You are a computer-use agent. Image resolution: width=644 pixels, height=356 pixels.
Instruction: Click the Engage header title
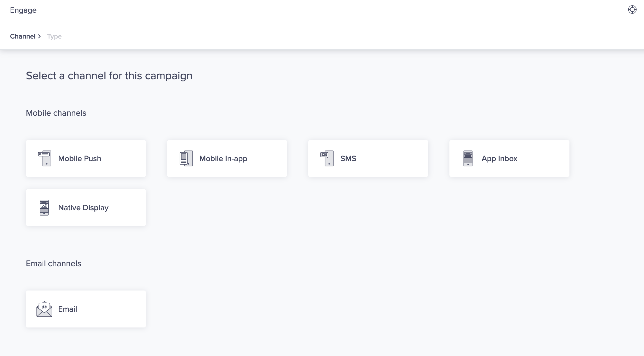point(23,10)
